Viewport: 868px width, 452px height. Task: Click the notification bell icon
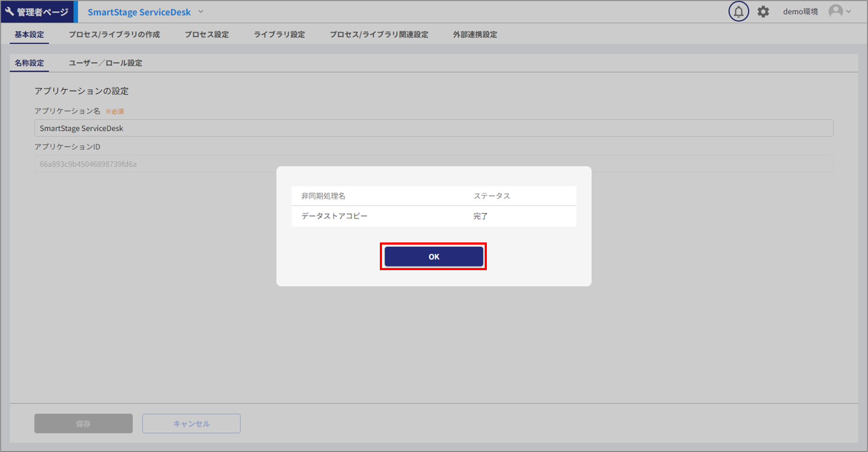[738, 12]
